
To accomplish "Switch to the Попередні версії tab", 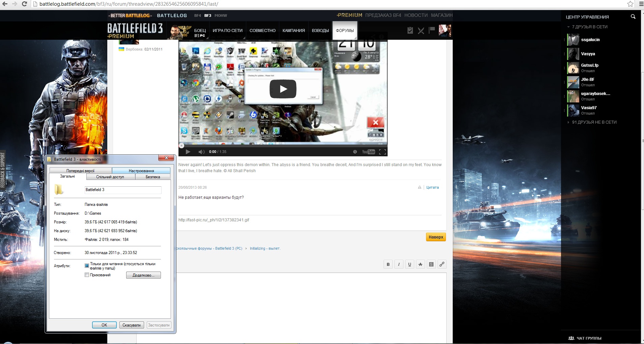I will coord(81,171).
